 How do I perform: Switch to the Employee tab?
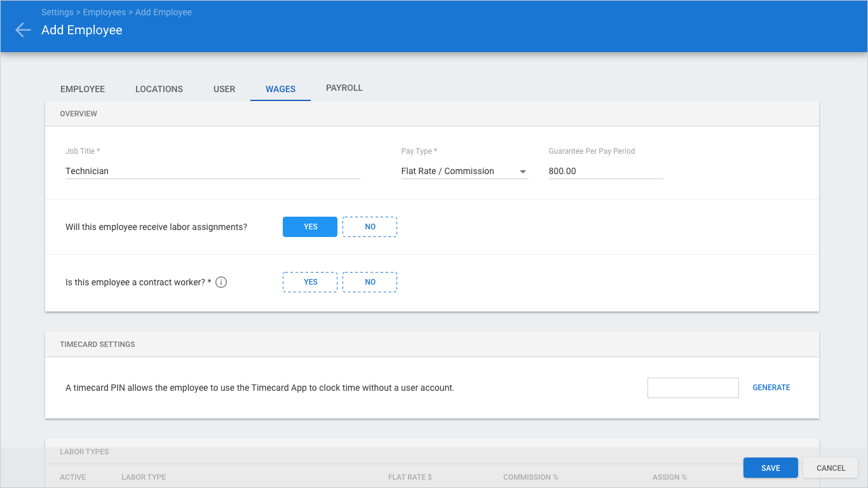pyautogui.click(x=83, y=89)
